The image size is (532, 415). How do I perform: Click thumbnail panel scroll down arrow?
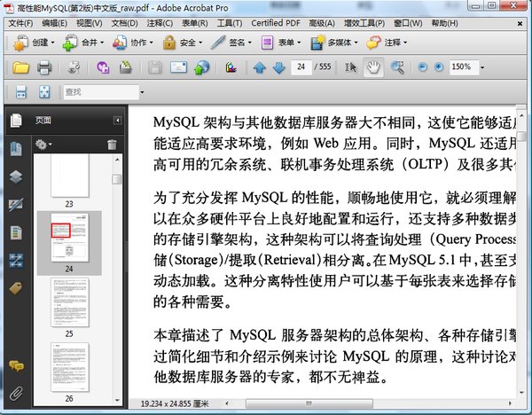click(117, 401)
